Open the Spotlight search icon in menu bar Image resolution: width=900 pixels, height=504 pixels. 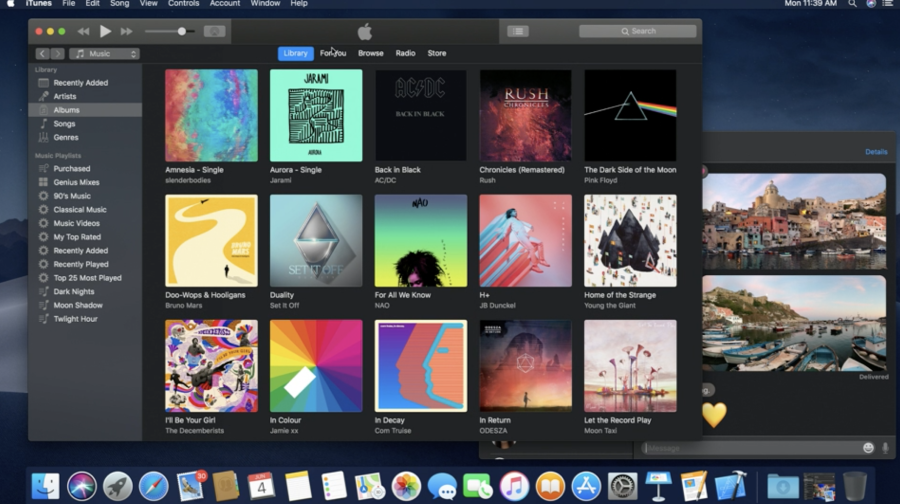pos(852,4)
